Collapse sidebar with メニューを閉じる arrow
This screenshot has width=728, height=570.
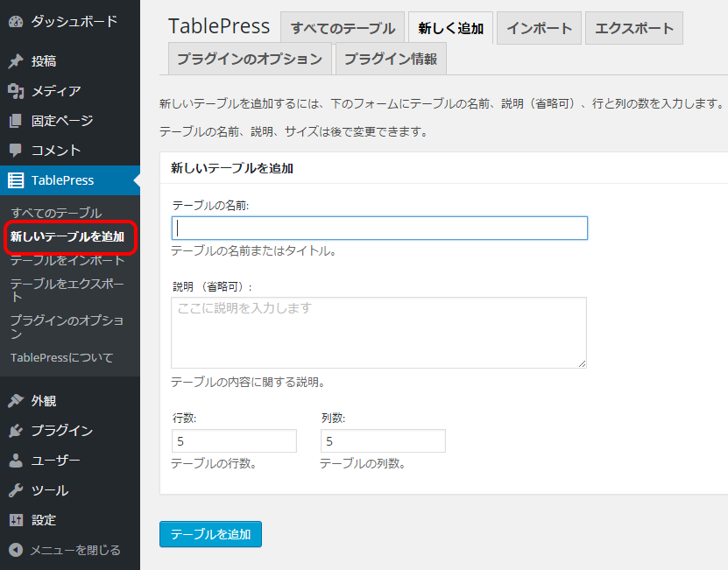click(16, 550)
